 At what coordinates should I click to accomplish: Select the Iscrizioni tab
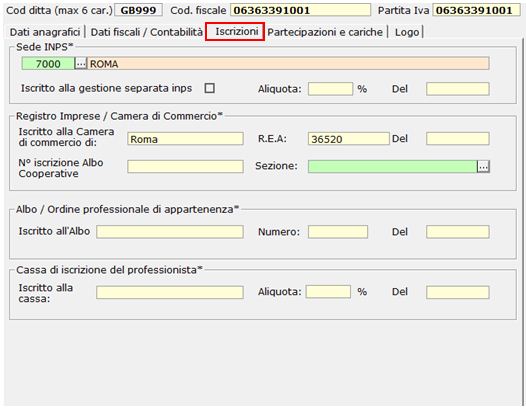[235, 32]
